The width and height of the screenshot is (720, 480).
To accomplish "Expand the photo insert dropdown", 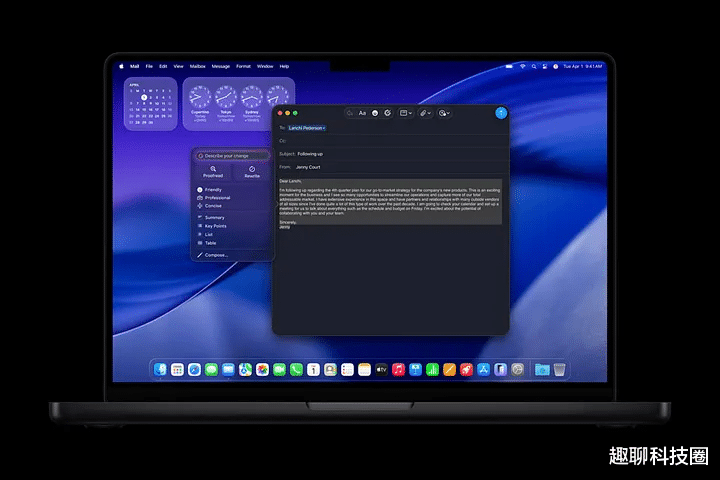I will 445,113.
